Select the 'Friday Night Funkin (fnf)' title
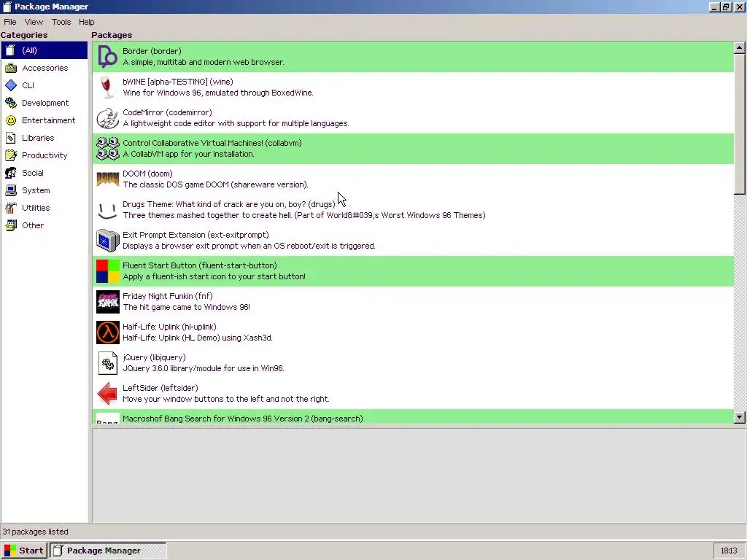747x560 pixels. pos(168,296)
